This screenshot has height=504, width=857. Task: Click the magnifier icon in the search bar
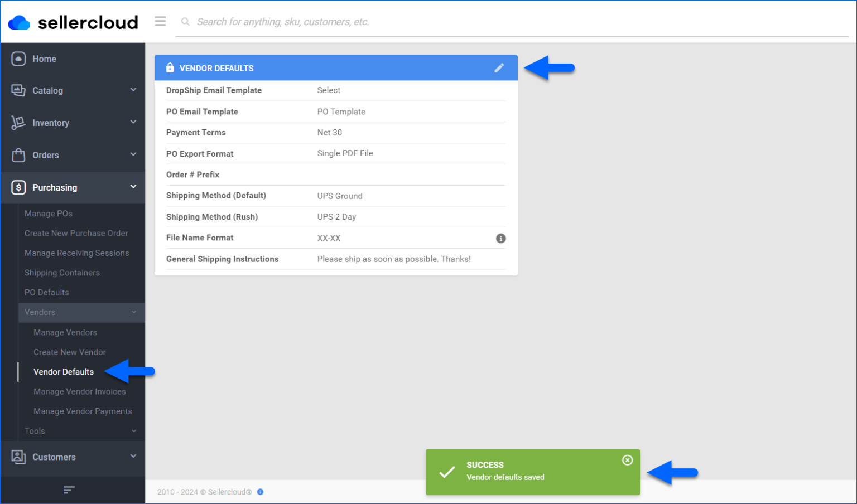pyautogui.click(x=185, y=21)
